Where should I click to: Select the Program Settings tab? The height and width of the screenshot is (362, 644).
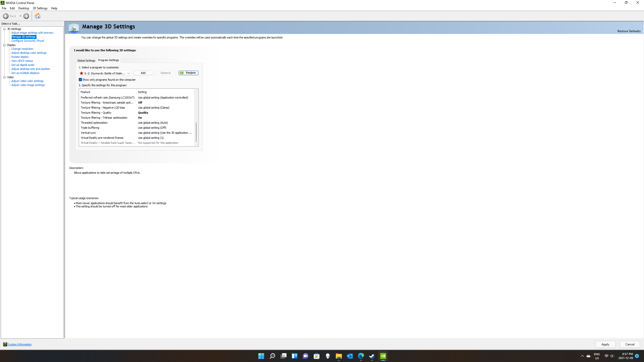pos(108,60)
